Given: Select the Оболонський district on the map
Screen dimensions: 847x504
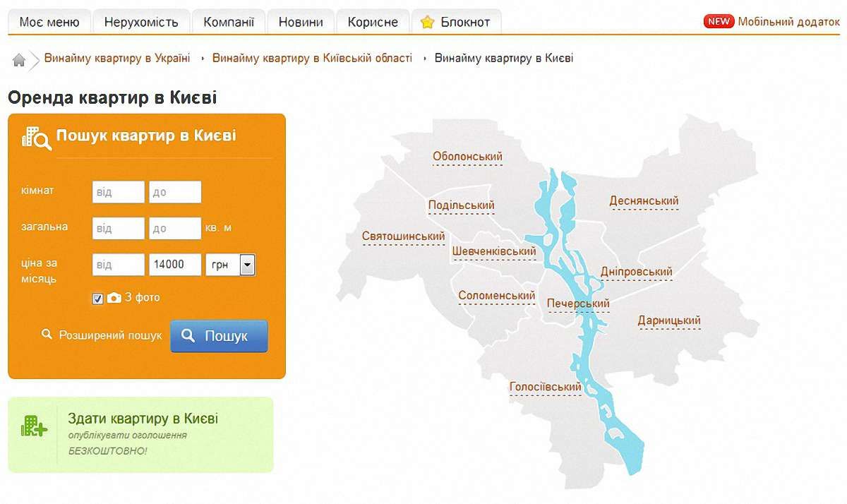Looking at the screenshot, I should [x=467, y=157].
